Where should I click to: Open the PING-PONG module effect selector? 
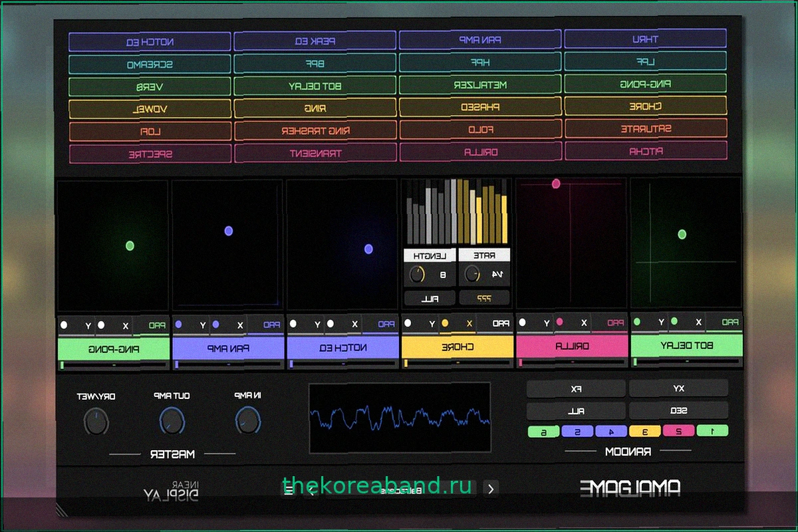point(113,347)
